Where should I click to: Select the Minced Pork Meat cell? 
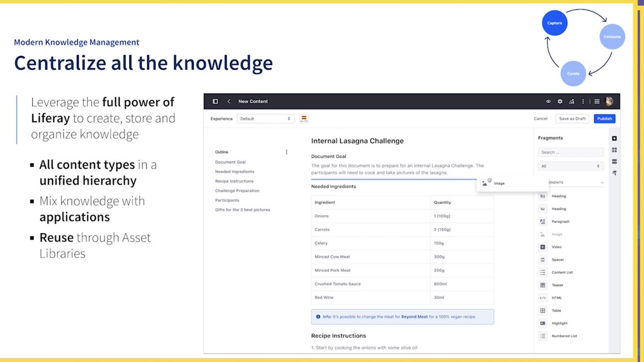tap(371, 270)
